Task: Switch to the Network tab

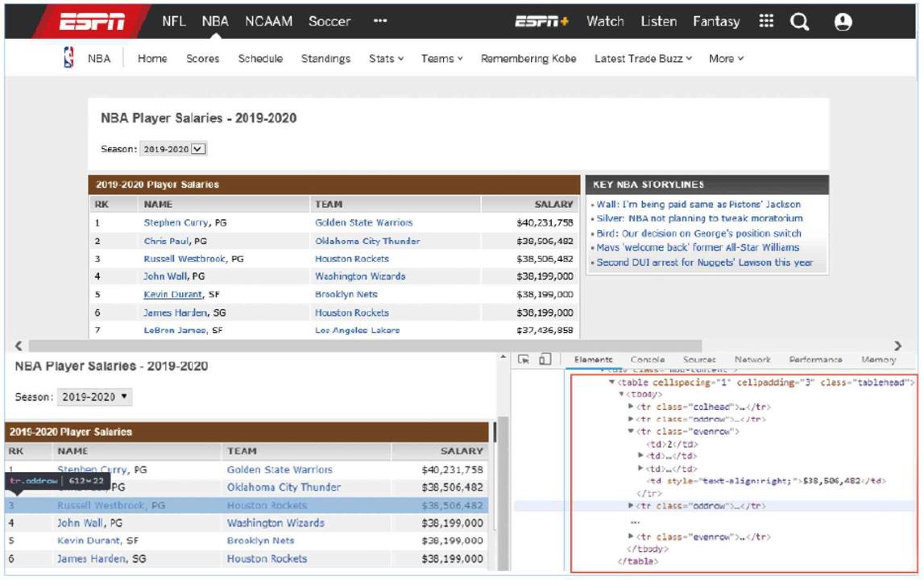Action: click(752, 360)
